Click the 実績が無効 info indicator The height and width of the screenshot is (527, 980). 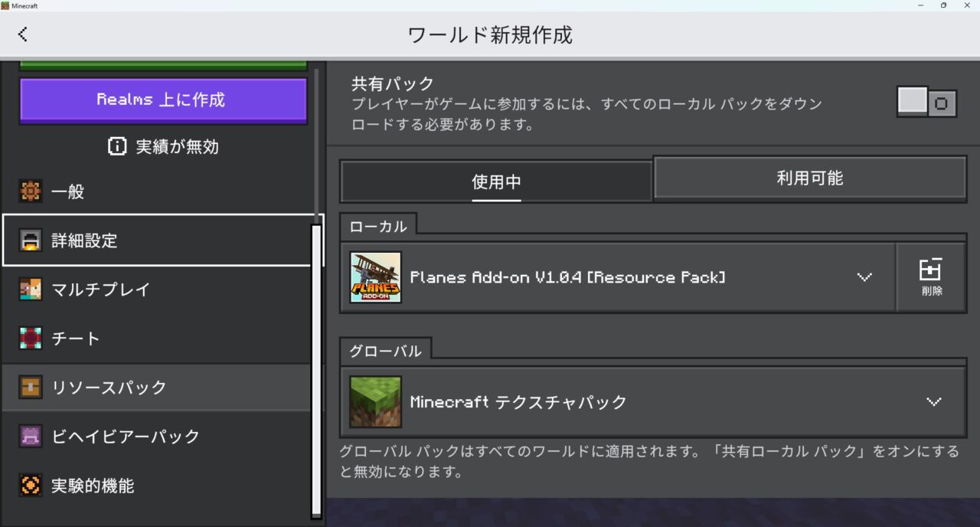[x=116, y=146]
